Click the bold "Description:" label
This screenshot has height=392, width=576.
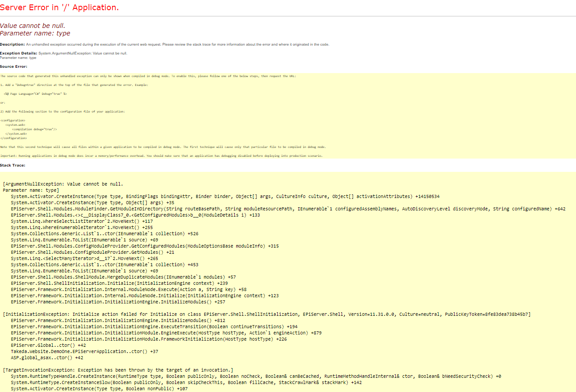(12, 44)
